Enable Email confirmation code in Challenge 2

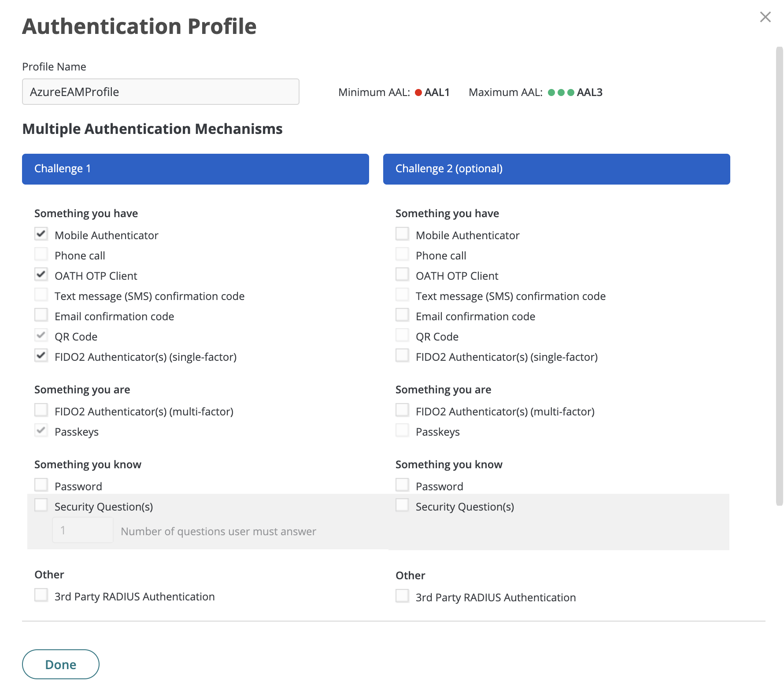(402, 315)
